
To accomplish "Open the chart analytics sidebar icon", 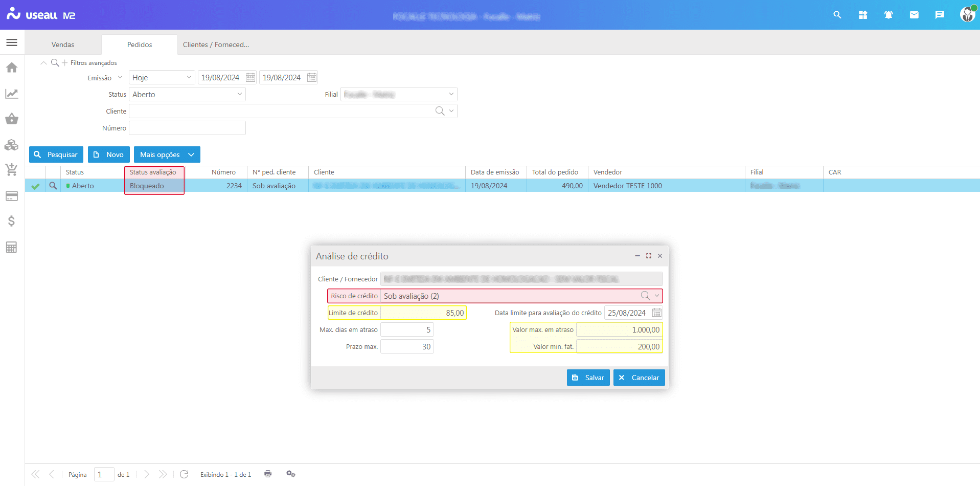I will 12,94.
